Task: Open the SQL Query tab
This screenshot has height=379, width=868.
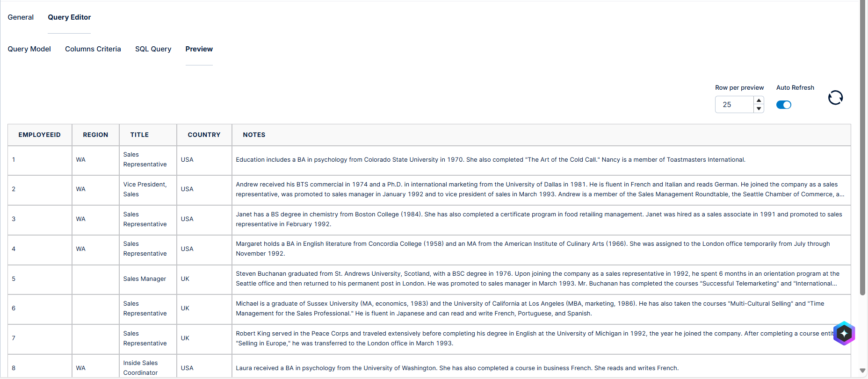Action: pyautogui.click(x=153, y=49)
